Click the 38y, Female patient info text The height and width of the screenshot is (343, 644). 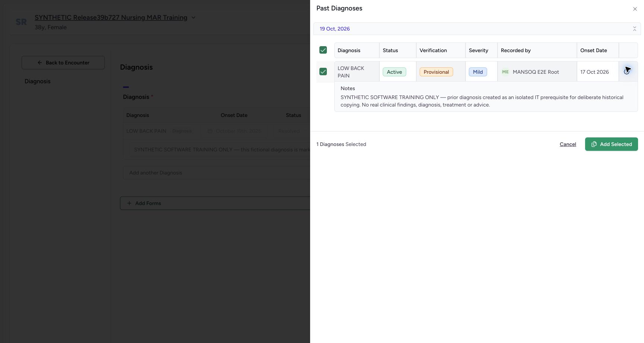coord(51,27)
